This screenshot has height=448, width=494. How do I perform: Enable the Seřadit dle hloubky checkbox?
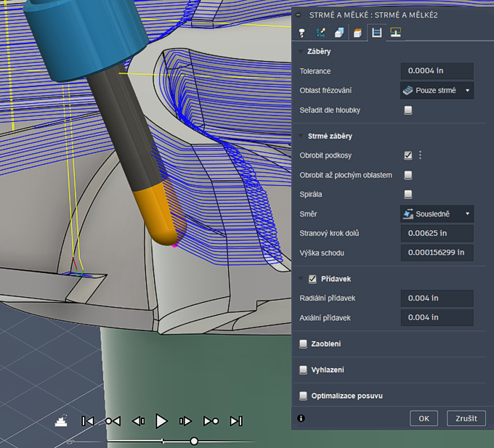click(408, 110)
